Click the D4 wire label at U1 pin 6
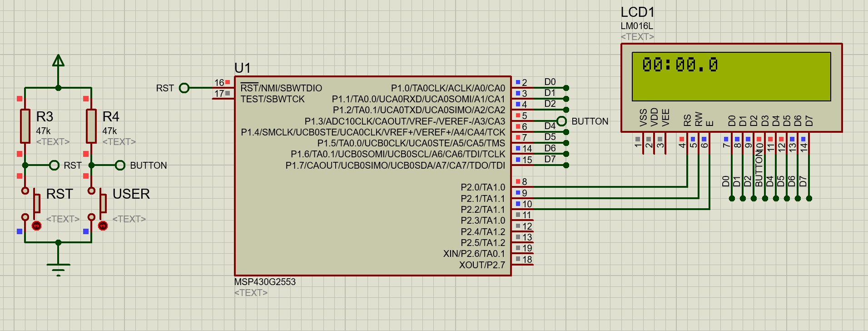This screenshot has height=331, width=868. click(x=550, y=126)
